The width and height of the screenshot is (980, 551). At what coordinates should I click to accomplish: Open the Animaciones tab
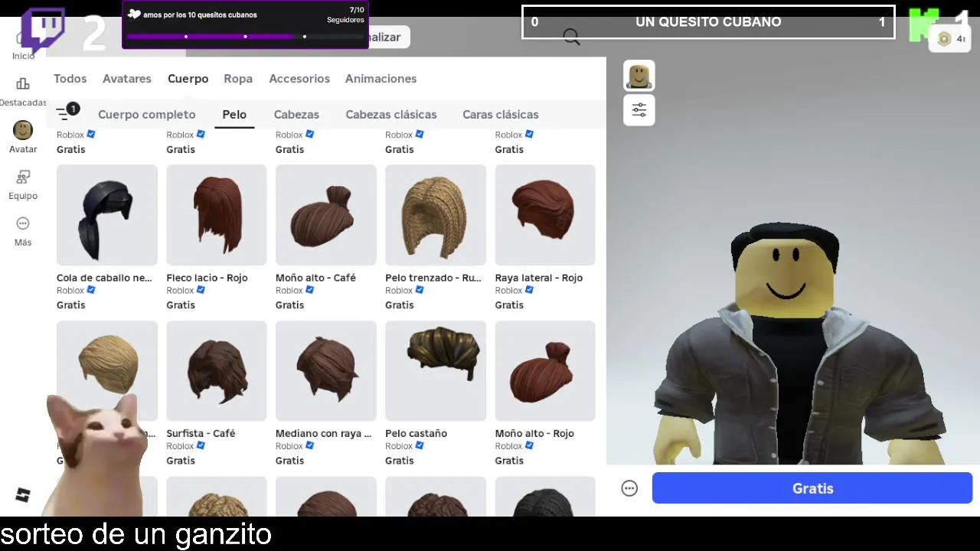coord(381,79)
